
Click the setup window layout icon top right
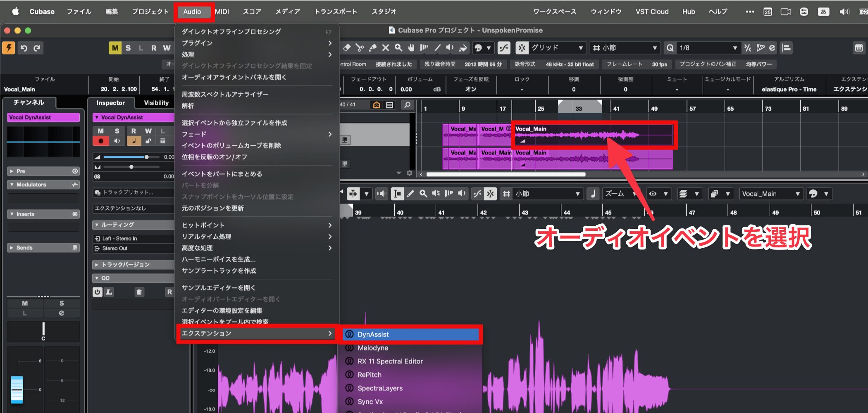(x=859, y=48)
